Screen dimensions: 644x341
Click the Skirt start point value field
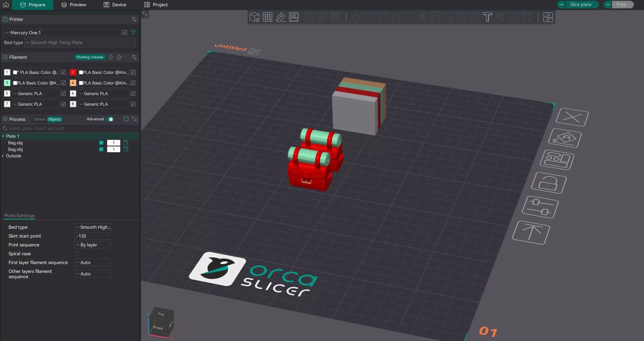(x=92, y=236)
